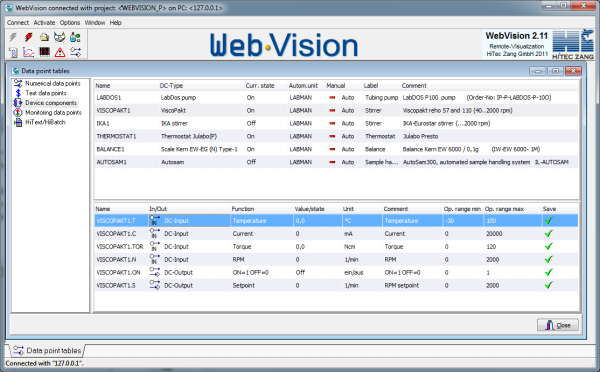Screen dimensions: 600x372
Task: Open the red warning triangle alarm icon
Action: click(60, 52)
